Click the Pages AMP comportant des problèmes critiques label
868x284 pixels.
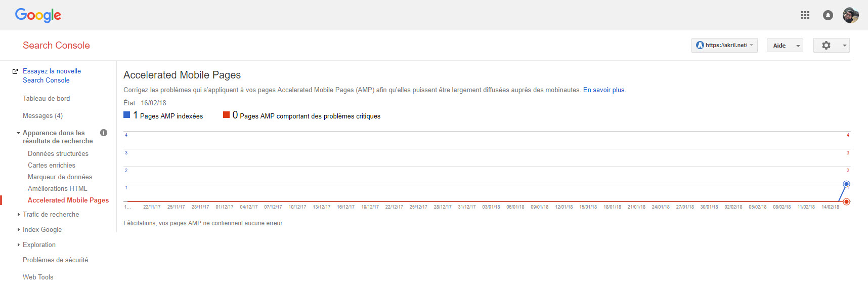click(x=310, y=116)
